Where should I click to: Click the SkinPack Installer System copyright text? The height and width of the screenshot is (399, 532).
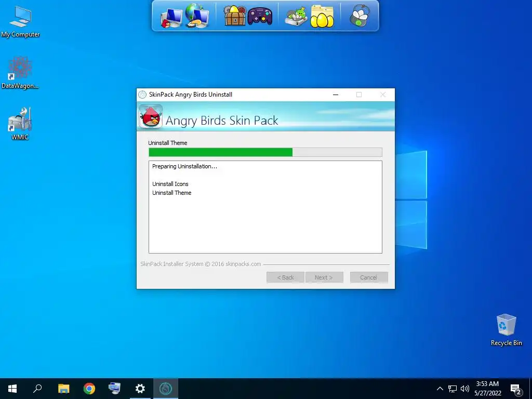pyautogui.click(x=201, y=264)
